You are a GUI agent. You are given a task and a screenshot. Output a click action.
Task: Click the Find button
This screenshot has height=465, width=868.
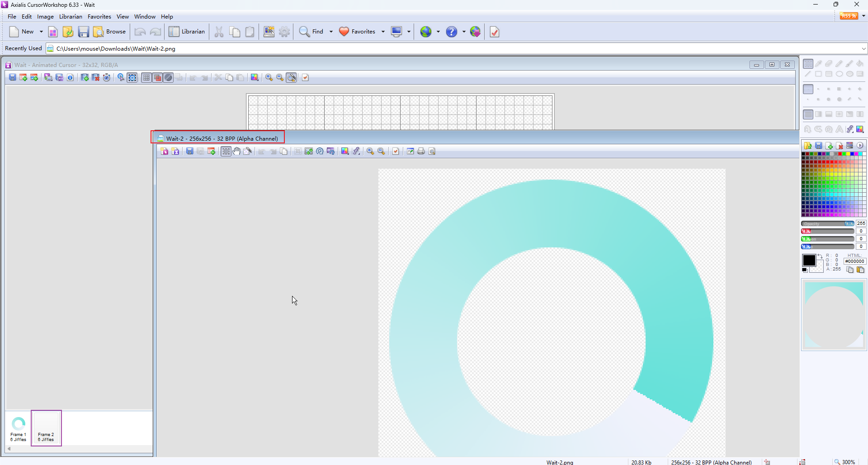click(x=312, y=32)
